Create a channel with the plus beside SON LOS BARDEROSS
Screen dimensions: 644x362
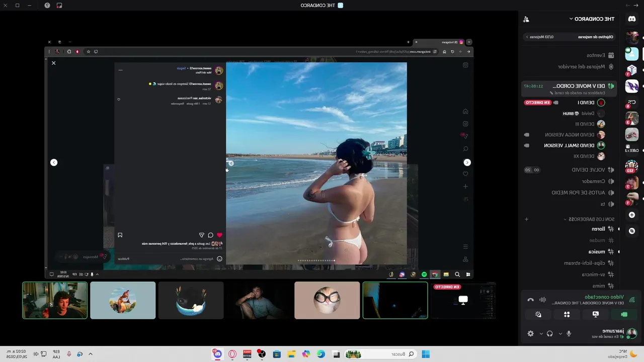pyautogui.click(x=526, y=219)
